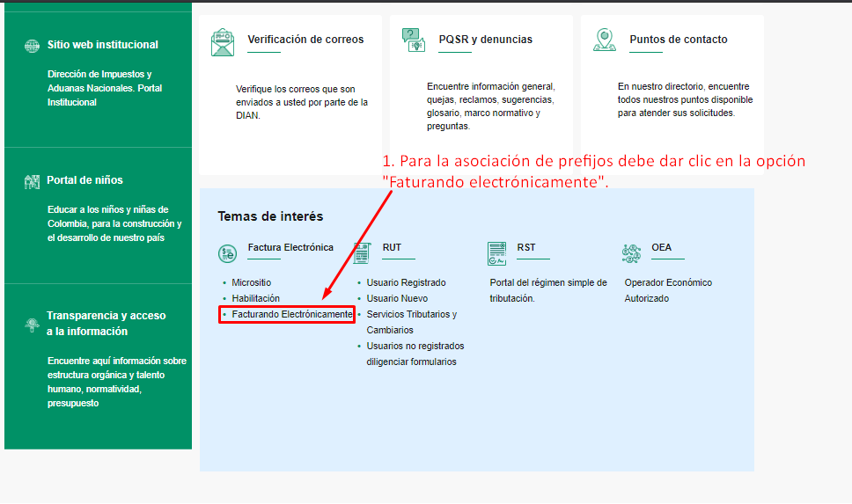The width and height of the screenshot is (852, 504).
Task: Open the Puntos de contacto card title
Action: [678, 39]
